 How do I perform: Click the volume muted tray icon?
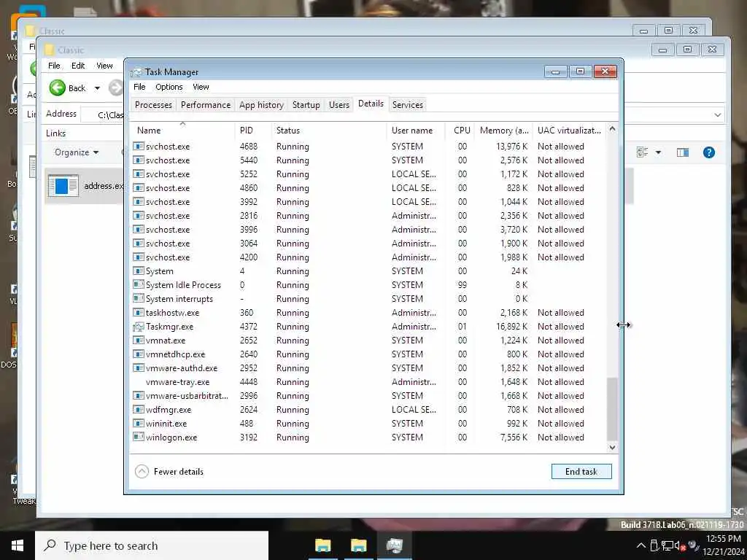pyautogui.click(x=679, y=545)
